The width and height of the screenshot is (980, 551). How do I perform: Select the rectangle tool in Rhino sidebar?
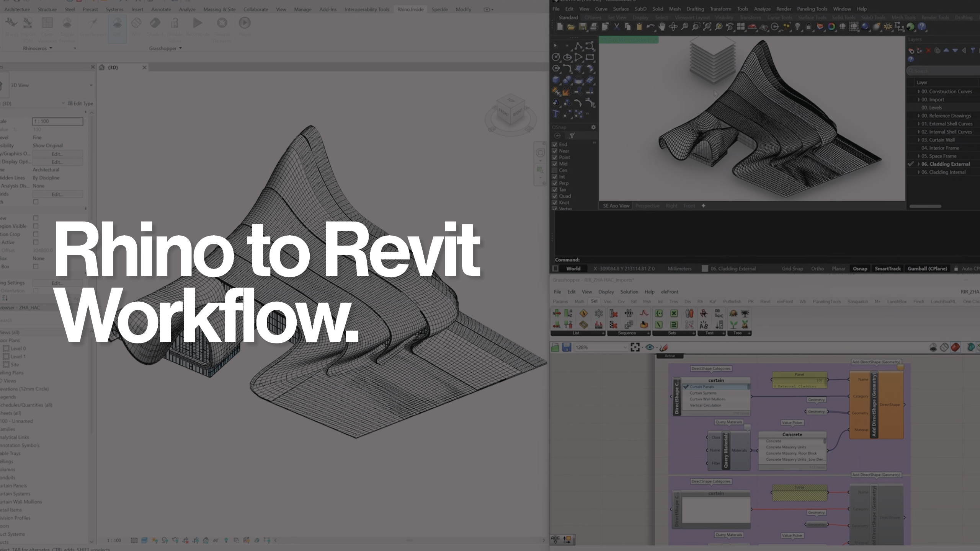590,57
